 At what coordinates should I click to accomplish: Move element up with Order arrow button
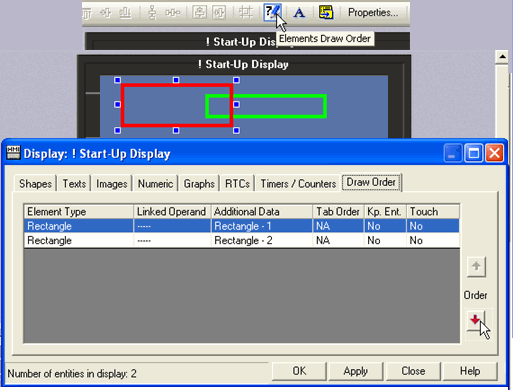pos(476,266)
